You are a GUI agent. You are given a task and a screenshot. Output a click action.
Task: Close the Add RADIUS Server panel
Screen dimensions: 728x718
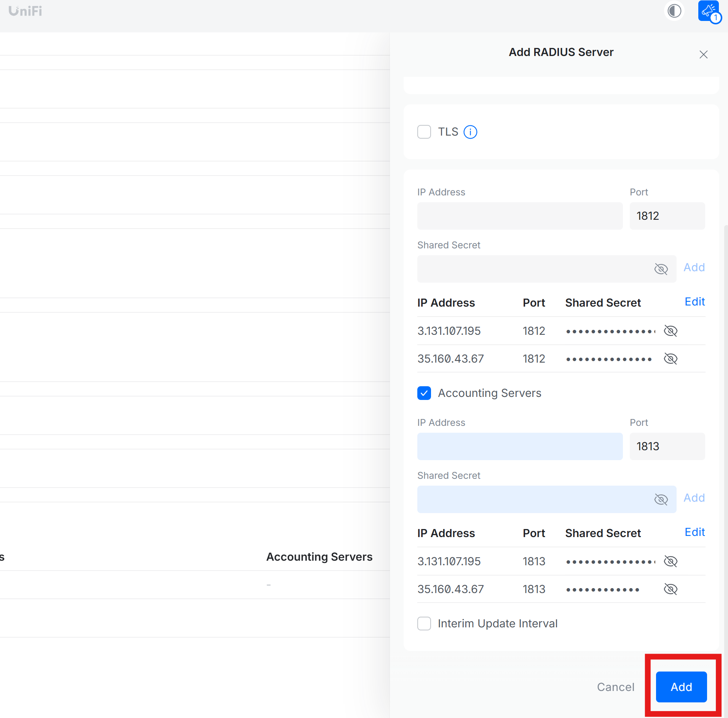click(703, 54)
